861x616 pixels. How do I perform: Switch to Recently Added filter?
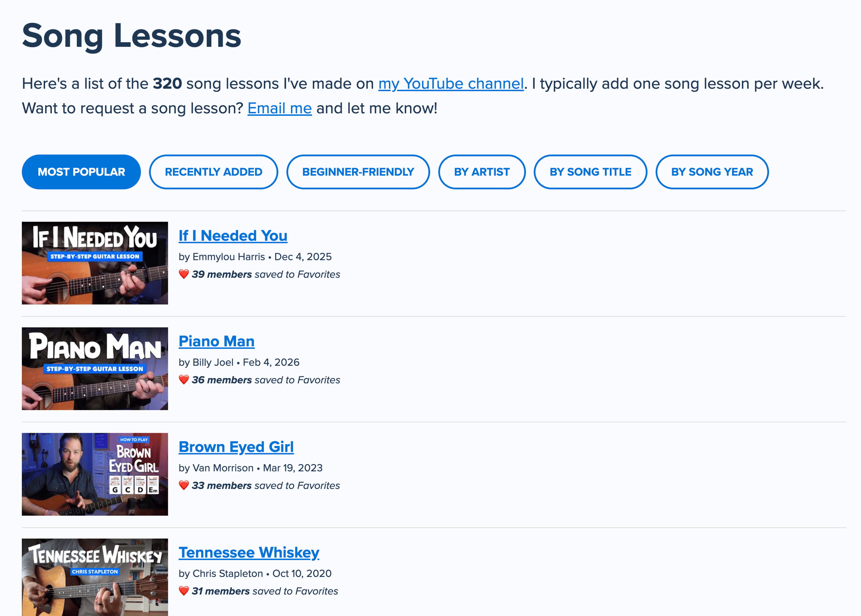point(213,172)
